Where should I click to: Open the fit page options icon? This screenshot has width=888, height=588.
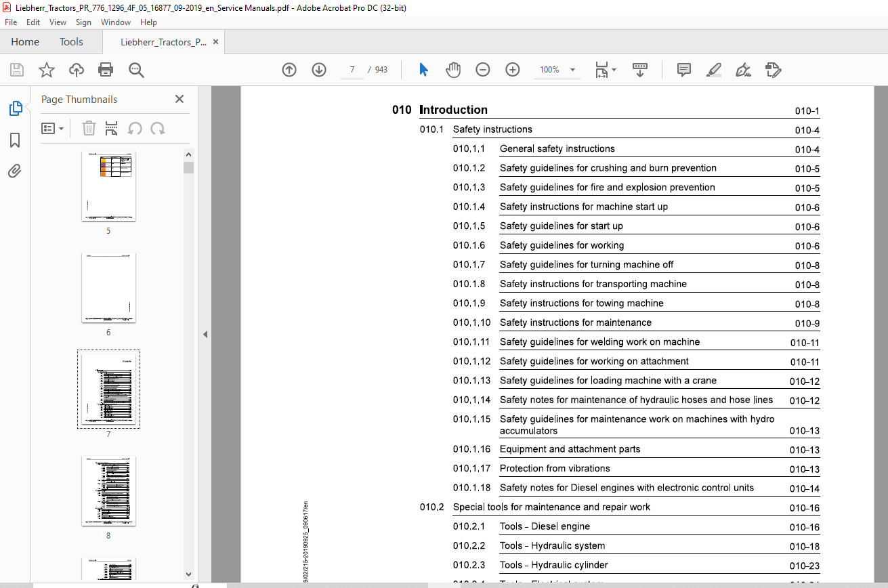point(606,70)
